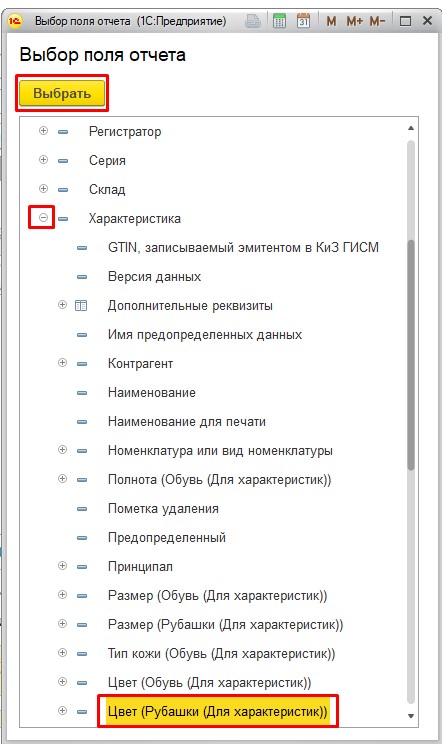Open the calendar icon in title bar
Viewport: 442px width, 744px height.
[x=303, y=21]
